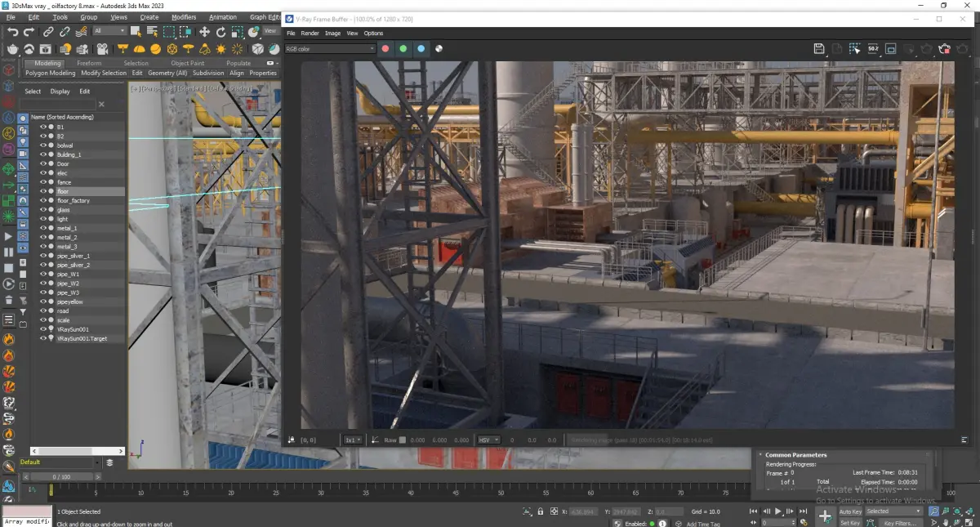Click the Set Key Filters key icon

pos(825,516)
